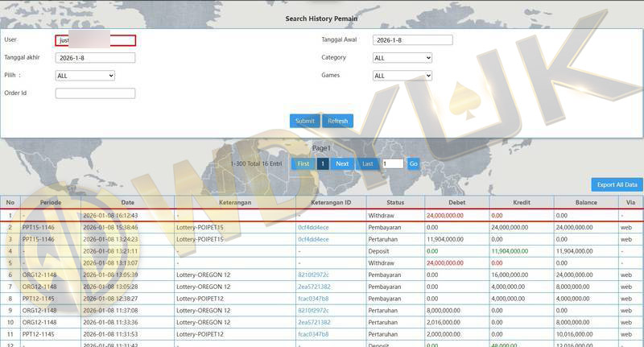Select page 1 in pagination

322,163
